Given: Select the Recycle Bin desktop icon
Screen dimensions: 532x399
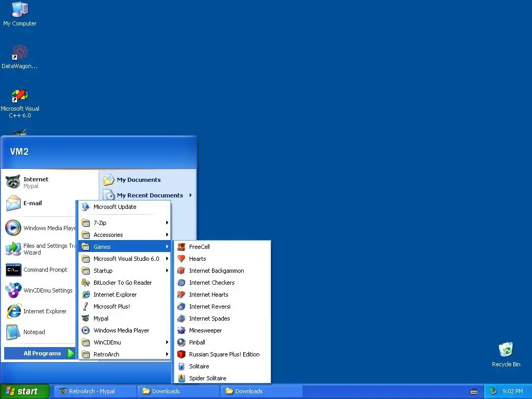Looking at the screenshot, I should 506,354.
